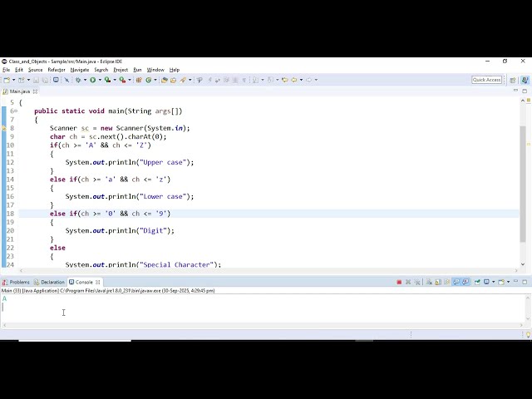Click the Open Task folder icon
This screenshot has width=532, height=399.
tap(174, 80)
